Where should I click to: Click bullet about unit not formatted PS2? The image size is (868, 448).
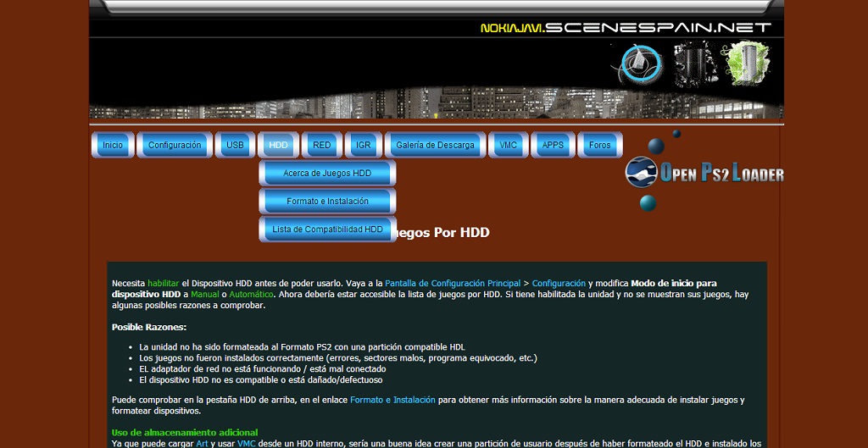[x=302, y=347]
